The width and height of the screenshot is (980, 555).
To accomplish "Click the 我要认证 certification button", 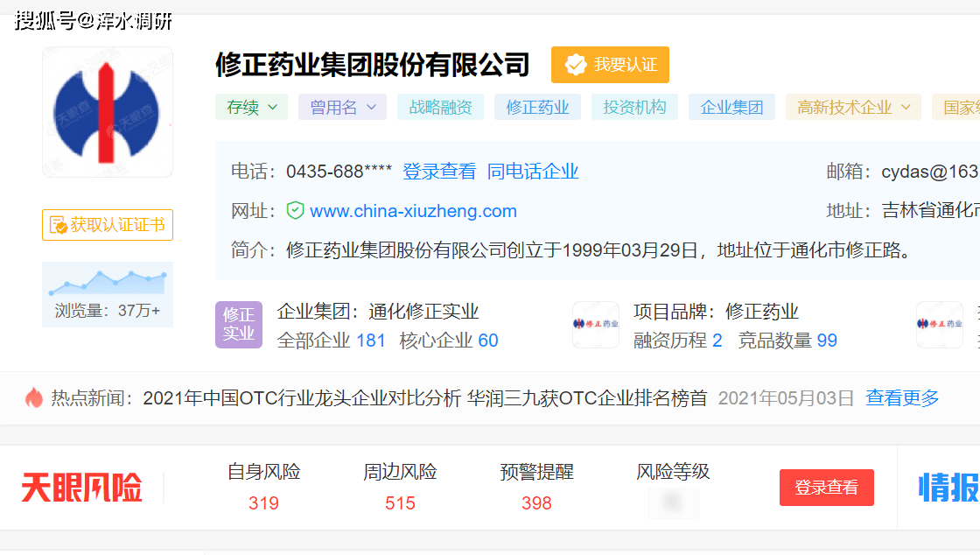I will tap(610, 65).
